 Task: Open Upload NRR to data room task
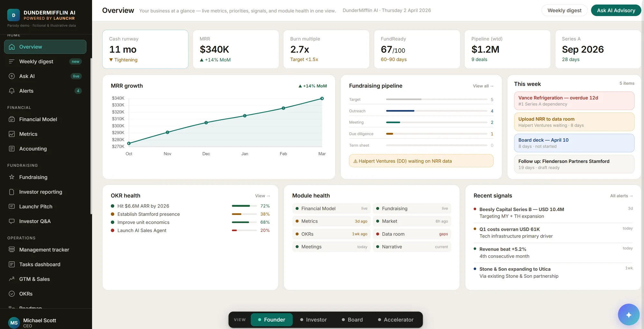coord(574,122)
